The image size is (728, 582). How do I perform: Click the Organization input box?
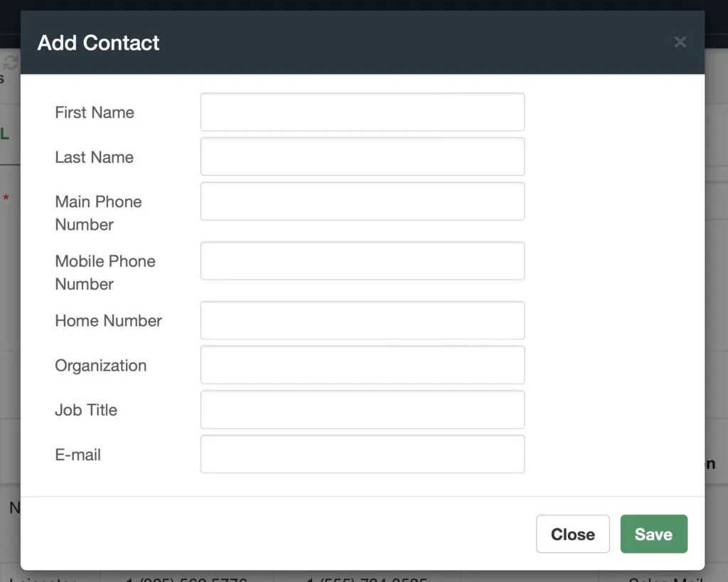click(363, 364)
